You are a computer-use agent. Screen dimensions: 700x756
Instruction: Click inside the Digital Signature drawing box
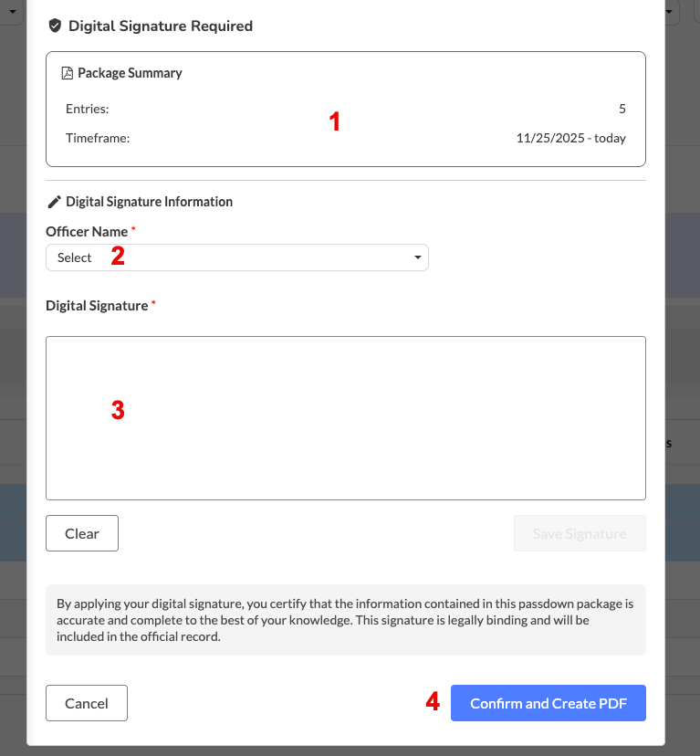[x=345, y=417]
